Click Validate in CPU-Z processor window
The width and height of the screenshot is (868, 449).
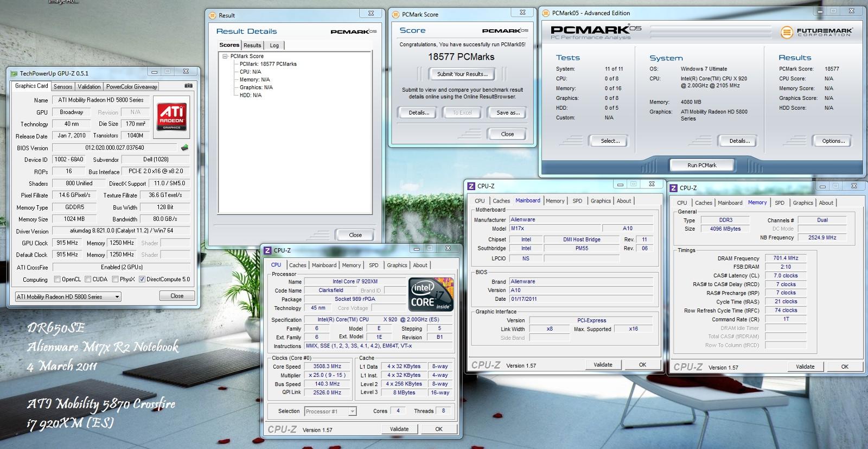pyautogui.click(x=399, y=429)
